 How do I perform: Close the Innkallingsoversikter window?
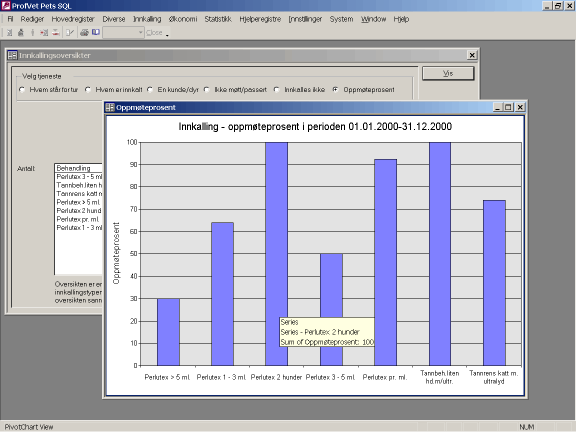(x=472, y=55)
